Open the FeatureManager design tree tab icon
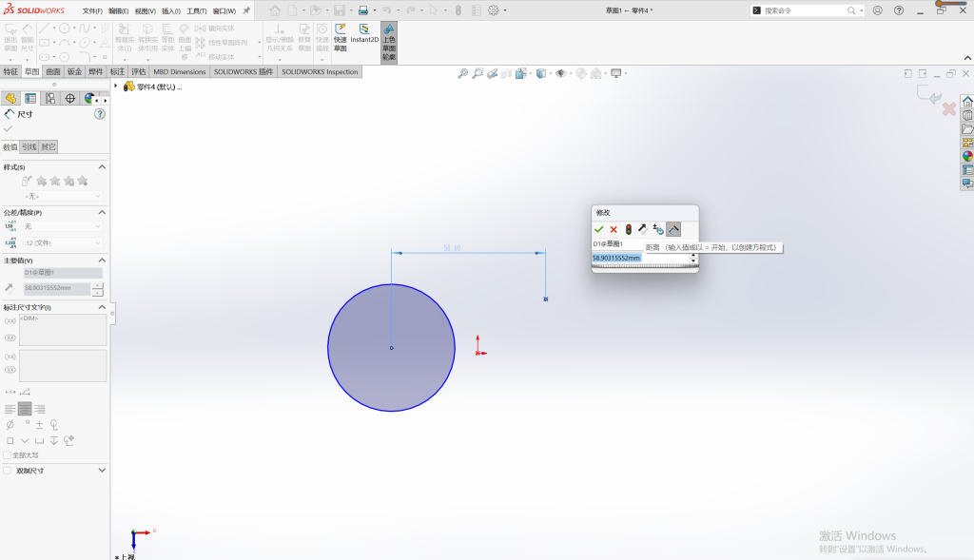The image size is (974, 560). 10,99
